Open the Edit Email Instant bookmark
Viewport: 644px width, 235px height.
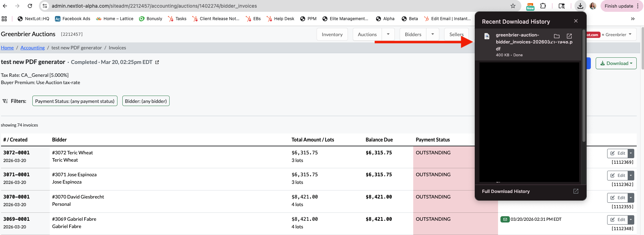coord(447,19)
